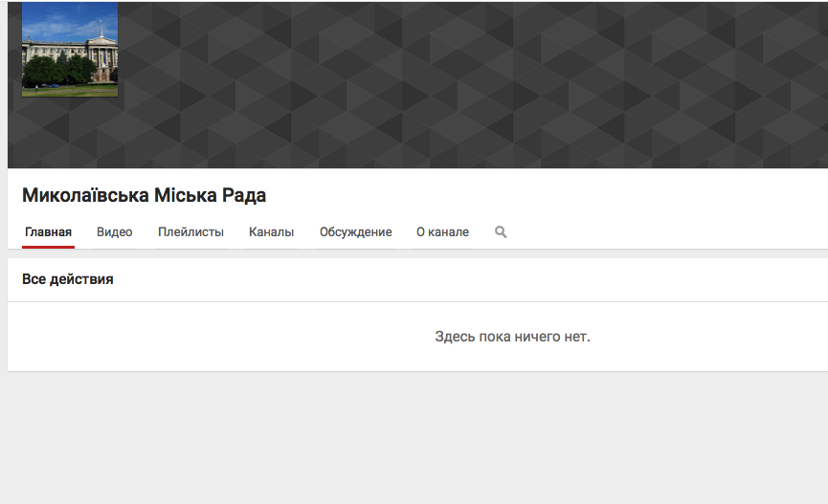Open the channel avatar building photo
This screenshot has width=828, height=504.
(70, 50)
